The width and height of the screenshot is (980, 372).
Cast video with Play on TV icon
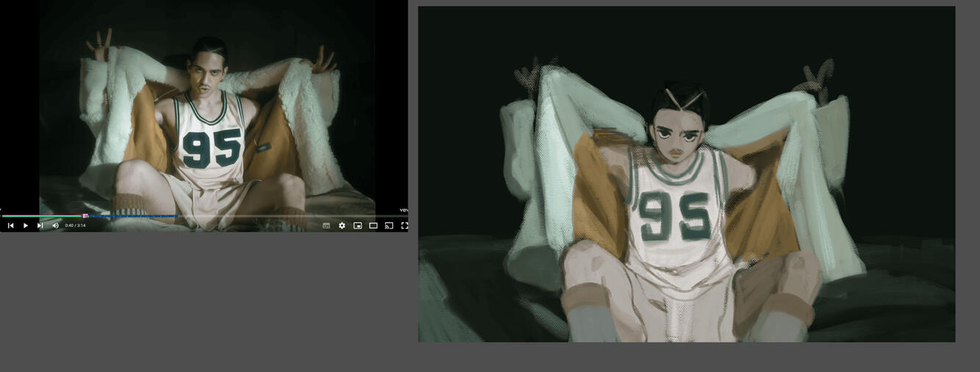389,226
